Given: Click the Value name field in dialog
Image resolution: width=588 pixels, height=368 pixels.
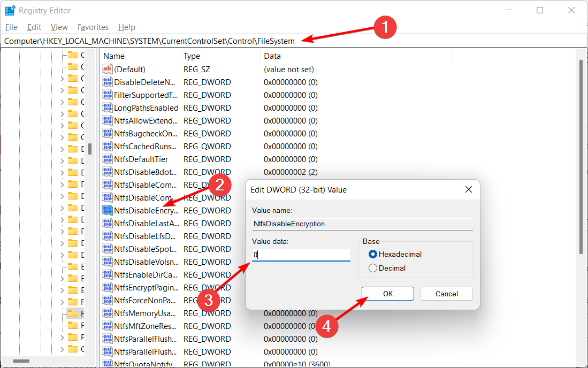Looking at the screenshot, I should (x=363, y=224).
